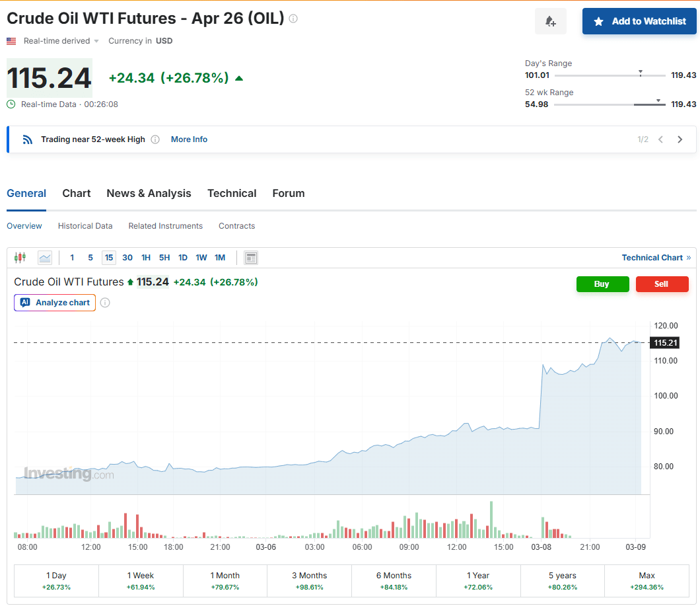The width and height of the screenshot is (700, 610).
Task: Switch to Historical Data sub-tab
Action: [x=85, y=226]
